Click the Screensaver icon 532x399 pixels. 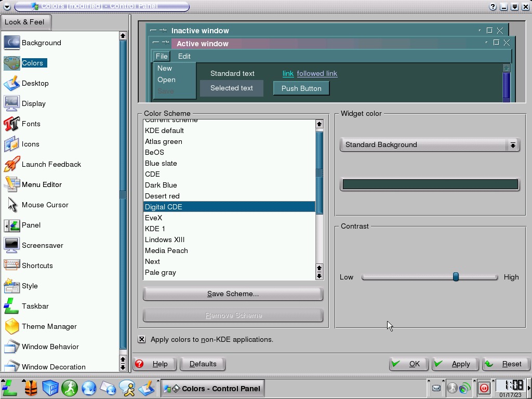pos(11,245)
